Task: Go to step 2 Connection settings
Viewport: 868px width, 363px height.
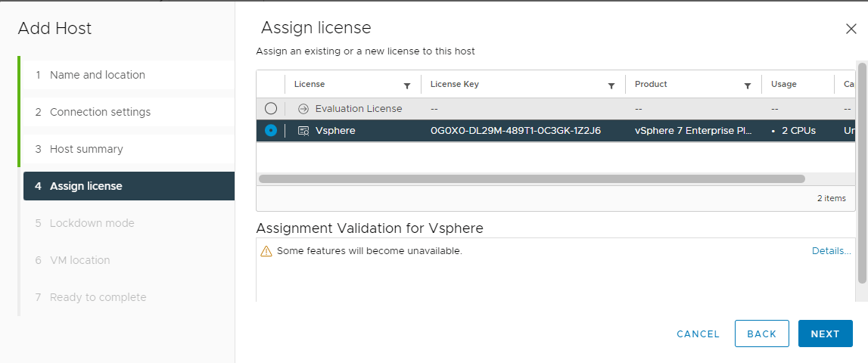Action: (x=129, y=112)
